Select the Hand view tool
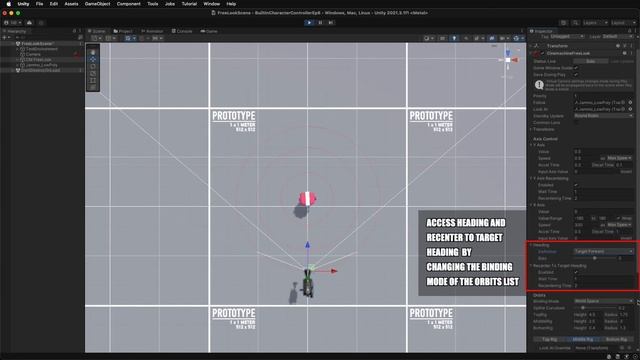This screenshot has height=360, width=640. 93,52
